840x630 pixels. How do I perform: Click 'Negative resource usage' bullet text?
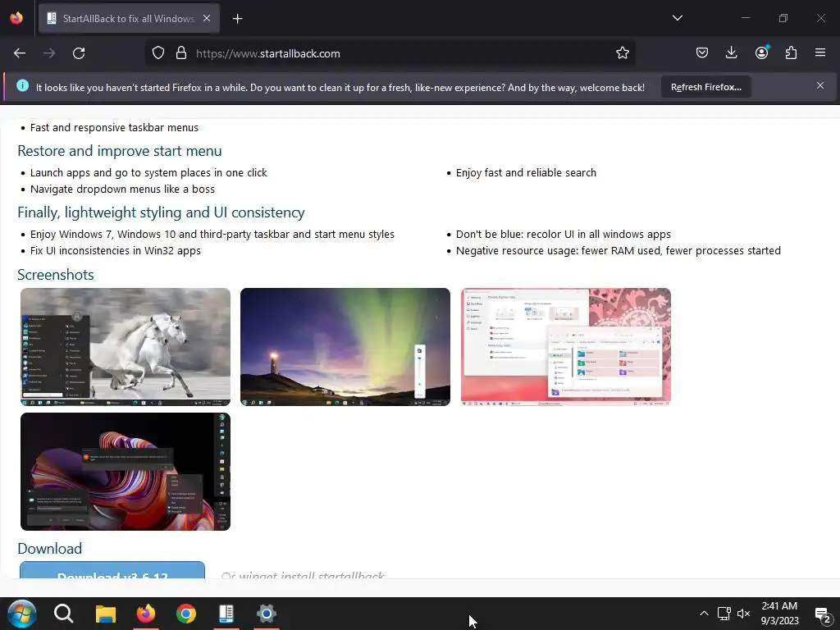pyautogui.click(x=619, y=251)
